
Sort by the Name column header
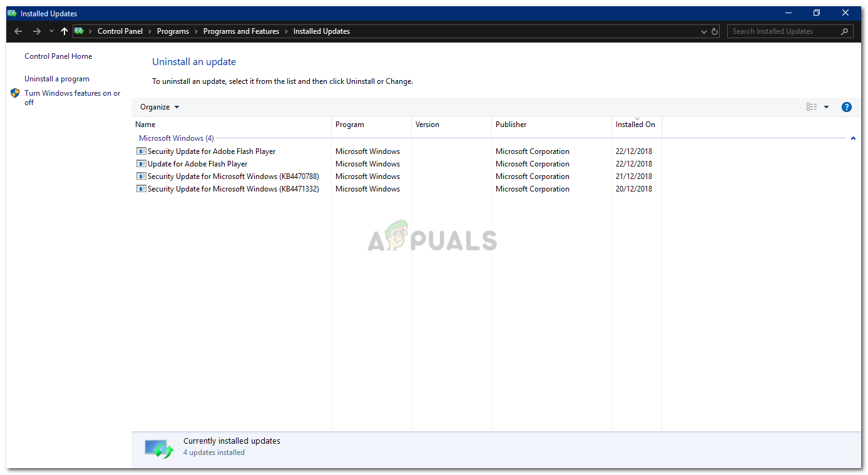[x=232, y=125]
